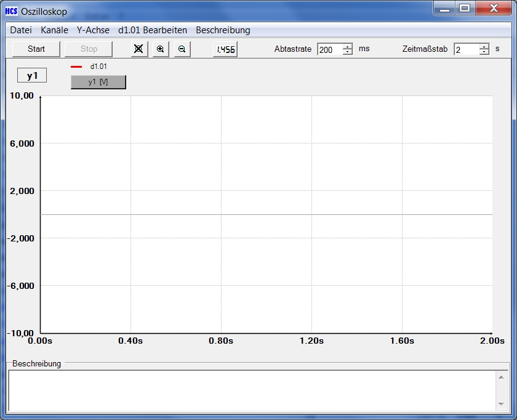517x420 pixels.
Task: Open the Kanäle menu
Action: click(x=54, y=30)
